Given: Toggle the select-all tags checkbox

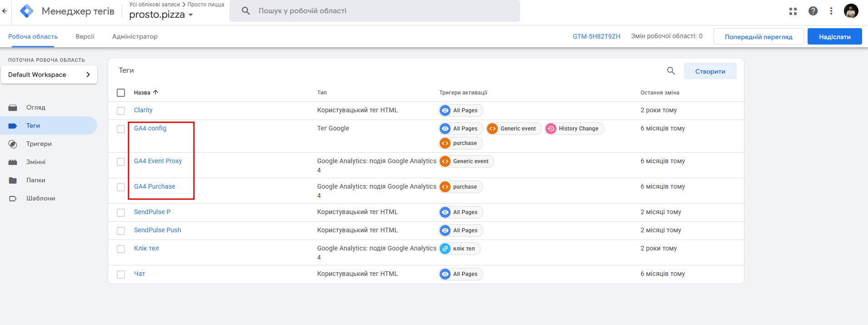Looking at the screenshot, I should pos(121,93).
